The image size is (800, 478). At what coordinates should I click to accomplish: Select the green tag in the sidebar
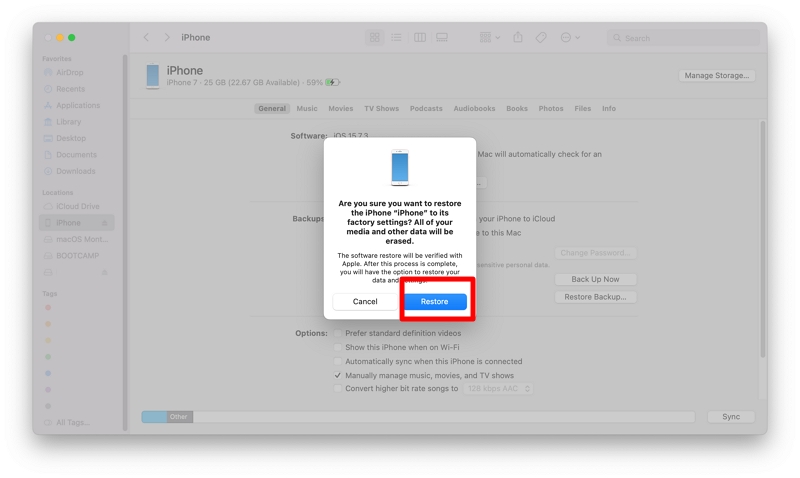pyautogui.click(x=48, y=357)
